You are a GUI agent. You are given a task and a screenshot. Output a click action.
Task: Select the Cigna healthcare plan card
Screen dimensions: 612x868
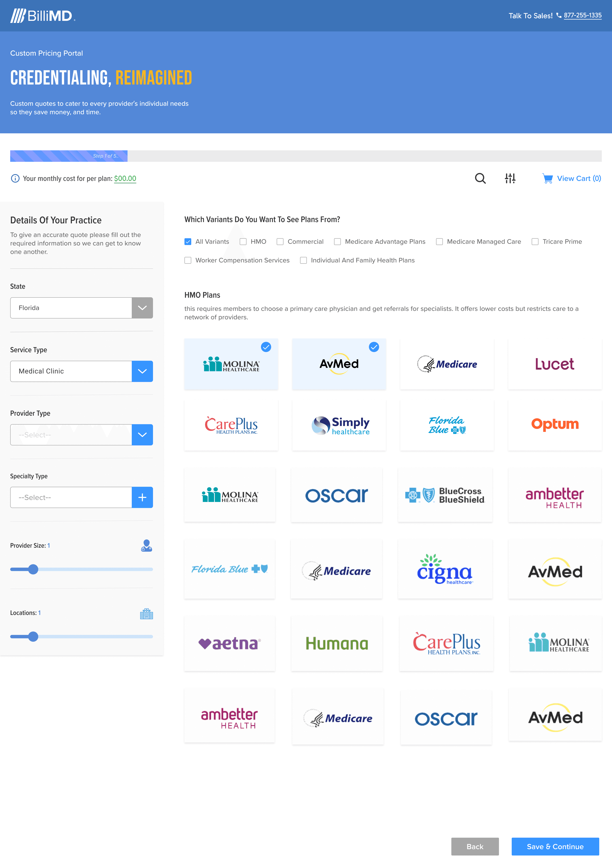coord(445,569)
